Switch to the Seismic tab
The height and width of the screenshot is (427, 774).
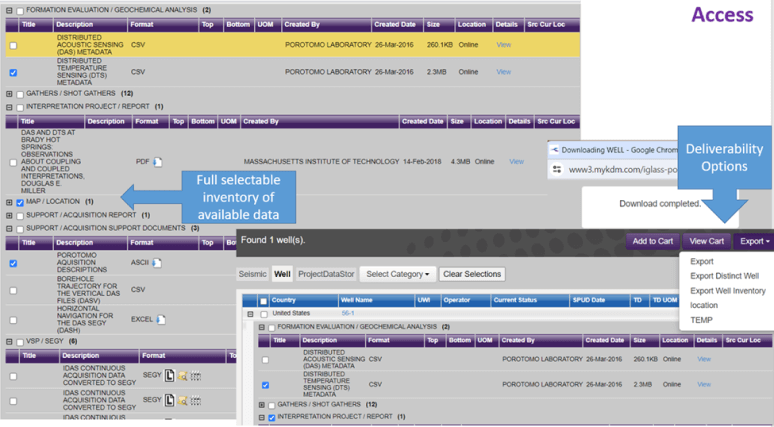point(252,274)
